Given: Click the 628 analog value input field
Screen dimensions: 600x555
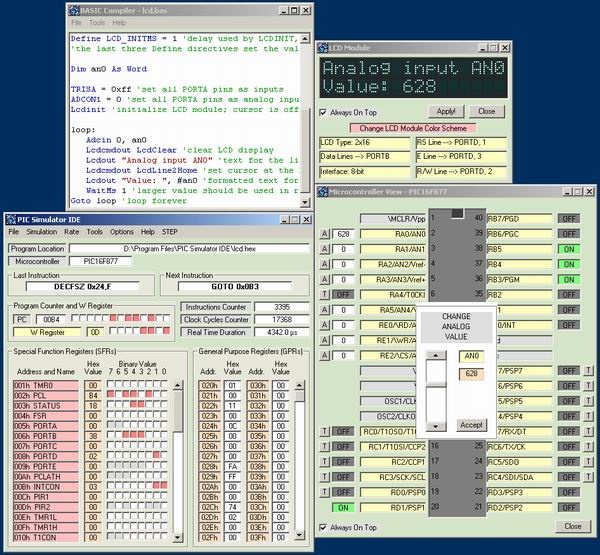Looking at the screenshot, I should click(470, 373).
